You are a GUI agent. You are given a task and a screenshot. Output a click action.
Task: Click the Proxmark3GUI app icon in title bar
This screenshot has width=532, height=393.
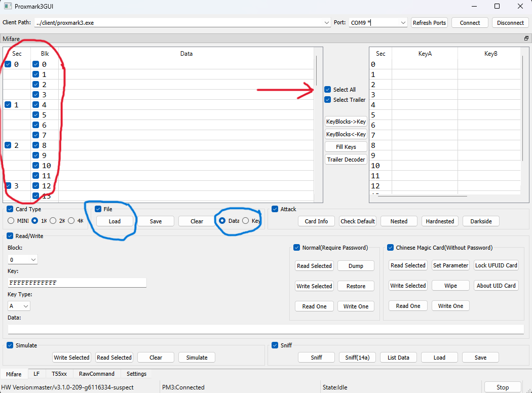(8, 6)
